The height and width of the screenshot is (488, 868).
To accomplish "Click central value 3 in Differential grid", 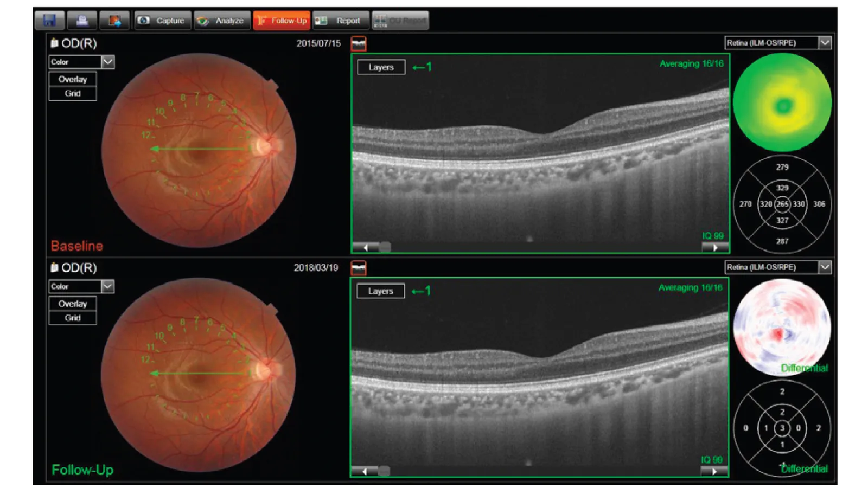I will (x=782, y=428).
